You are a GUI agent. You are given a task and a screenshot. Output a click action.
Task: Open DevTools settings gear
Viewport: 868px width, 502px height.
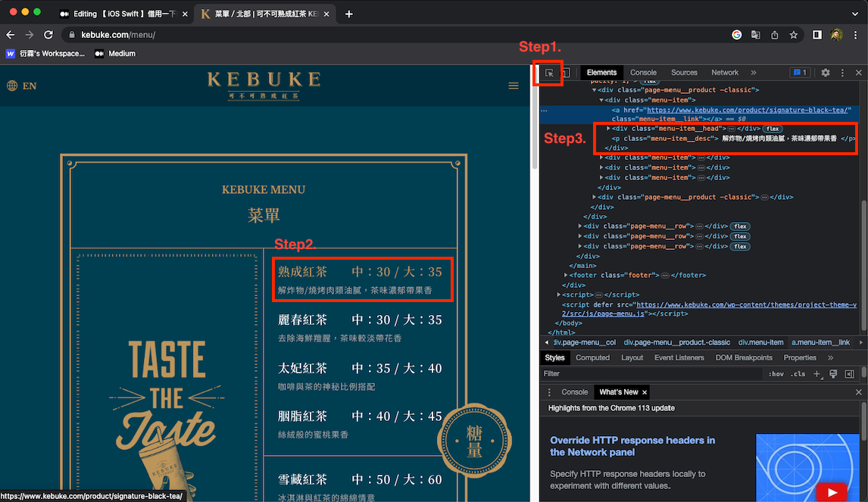tap(825, 73)
